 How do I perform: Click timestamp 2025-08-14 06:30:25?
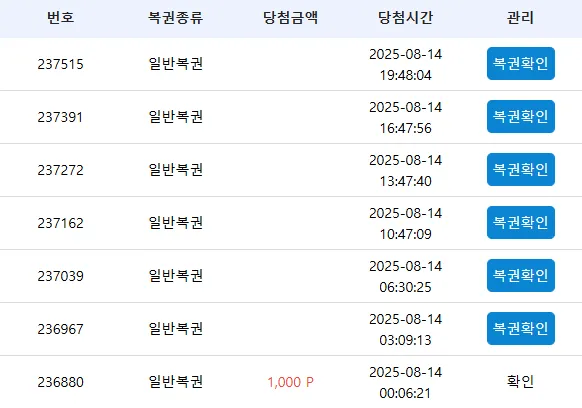pyautogui.click(x=405, y=277)
